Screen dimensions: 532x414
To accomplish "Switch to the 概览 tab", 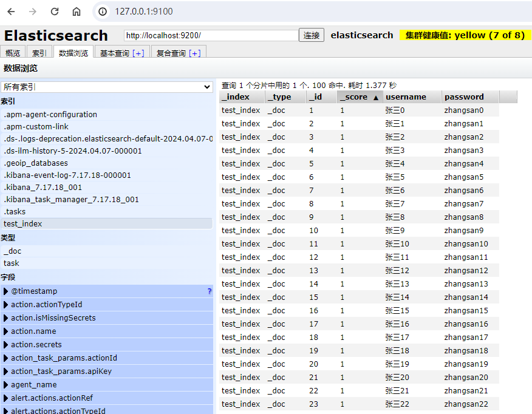I will coord(13,53).
